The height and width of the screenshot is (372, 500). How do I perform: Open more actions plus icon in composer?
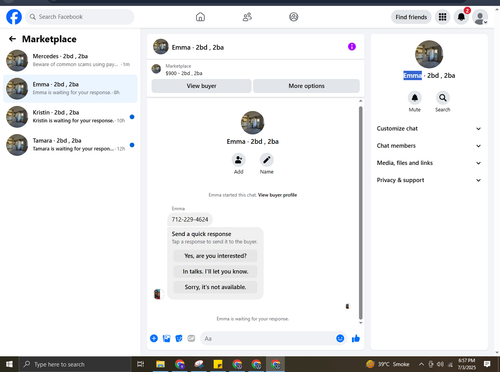(154, 339)
